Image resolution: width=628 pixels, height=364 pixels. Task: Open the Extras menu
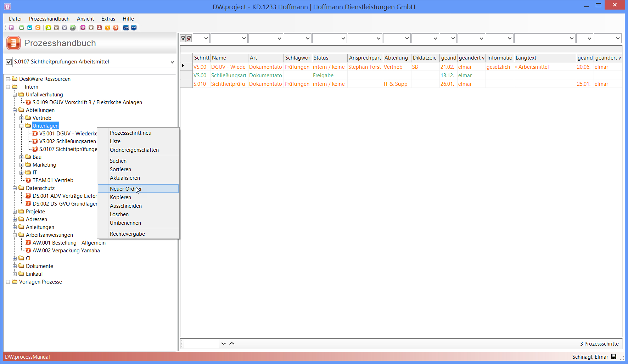pyautogui.click(x=108, y=19)
